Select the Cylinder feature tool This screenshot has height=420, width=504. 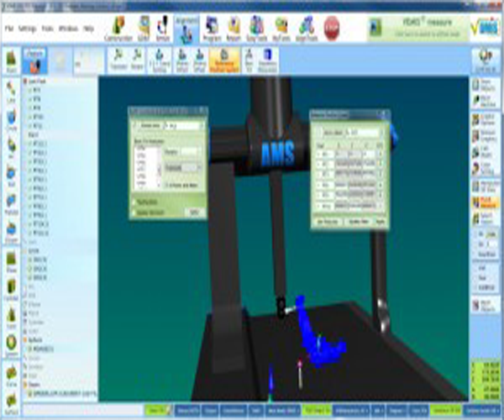point(11,290)
